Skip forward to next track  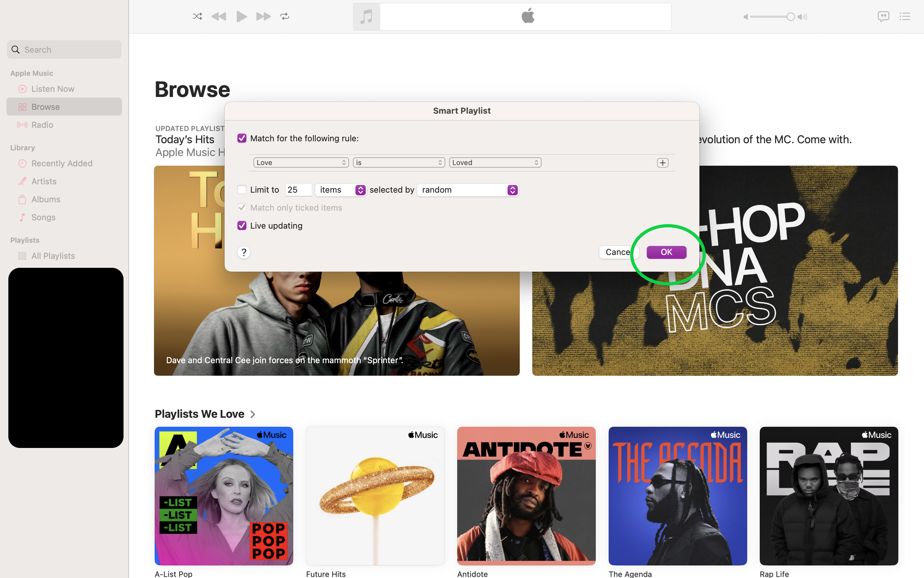tap(263, 16)
